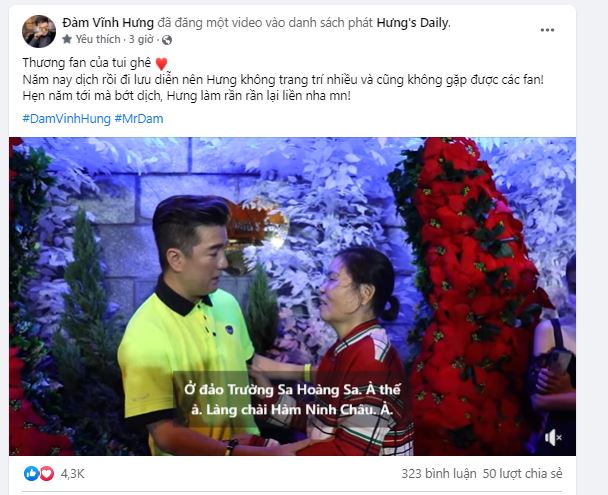Click the #MrDam hashtag
608x495 pixels.
[139, 119]
